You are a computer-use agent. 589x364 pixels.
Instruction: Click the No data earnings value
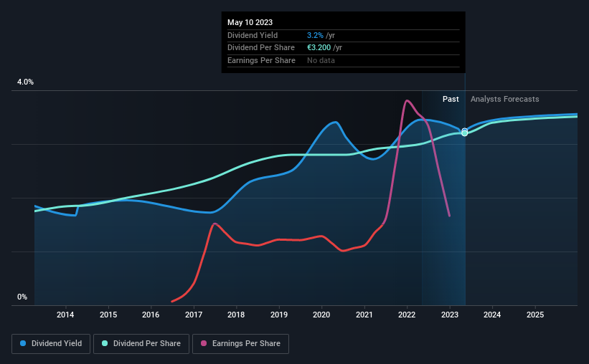321,60
